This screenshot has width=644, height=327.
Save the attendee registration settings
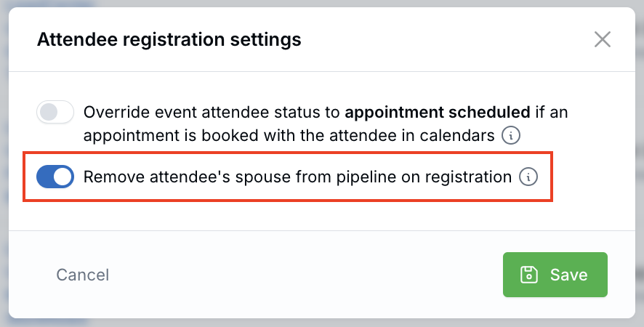point(555,275)
